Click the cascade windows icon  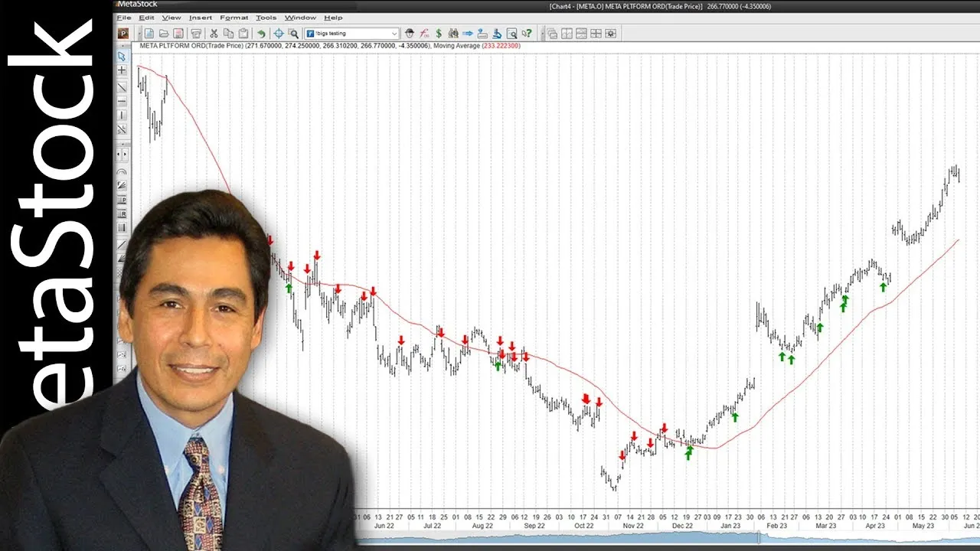(552, 34)
